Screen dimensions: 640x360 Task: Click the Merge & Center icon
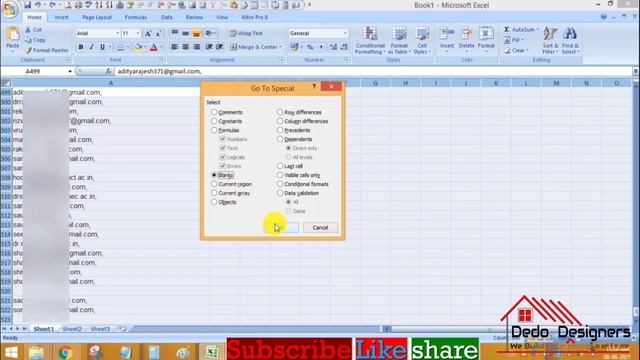(233, 47)
